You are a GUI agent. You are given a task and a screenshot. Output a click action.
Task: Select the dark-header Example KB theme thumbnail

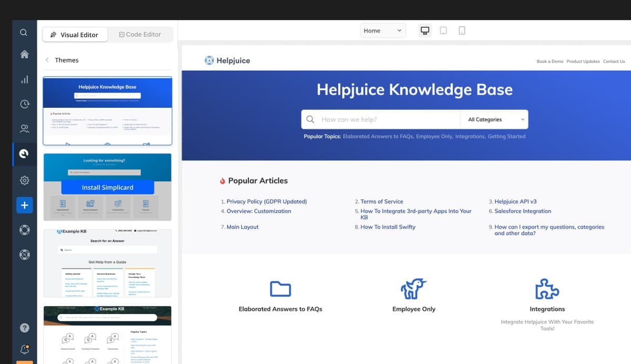(107, 335)
